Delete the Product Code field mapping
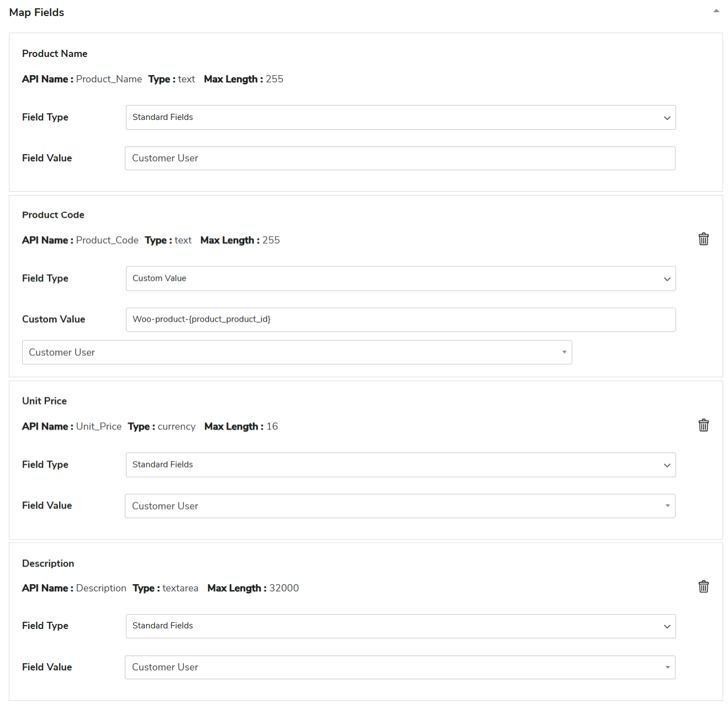The width and height of the screenshot is (728, 708). coord(703,239)
